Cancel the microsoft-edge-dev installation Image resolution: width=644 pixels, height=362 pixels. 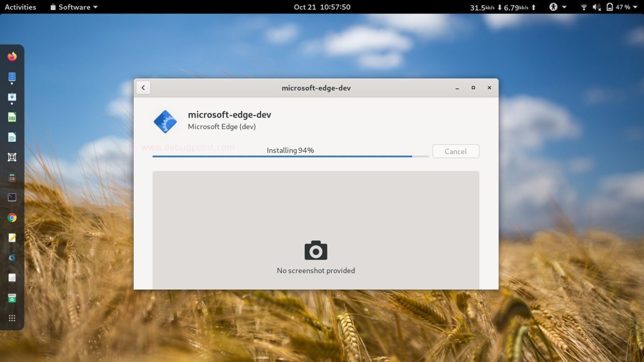click(455, 151)
